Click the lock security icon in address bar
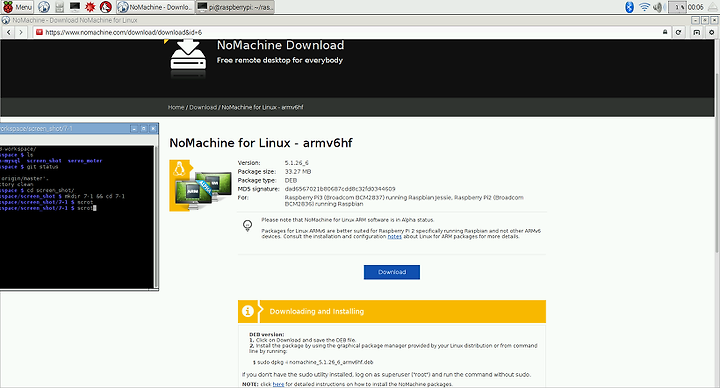Screen dimensions: 720x388 coord(665,32)
